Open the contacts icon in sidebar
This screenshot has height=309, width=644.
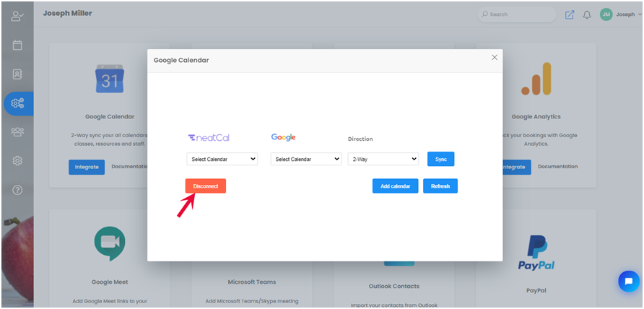pos(17,74)
